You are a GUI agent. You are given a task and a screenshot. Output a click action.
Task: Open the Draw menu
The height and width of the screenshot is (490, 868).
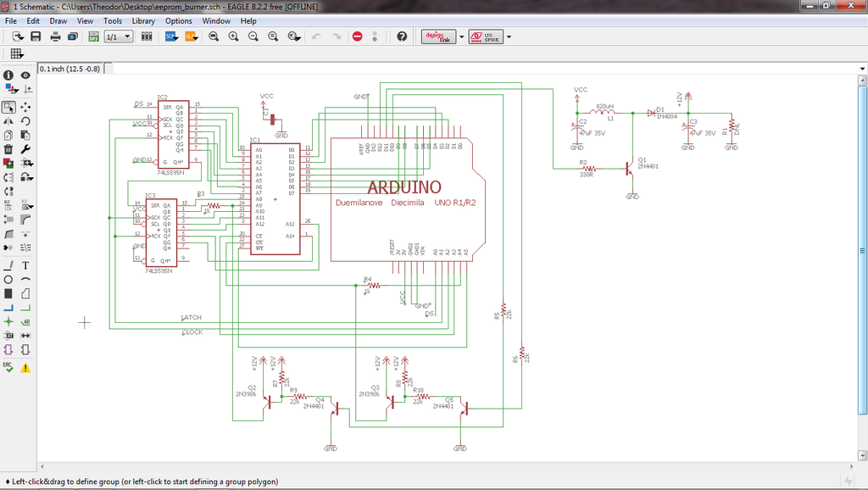58,20
